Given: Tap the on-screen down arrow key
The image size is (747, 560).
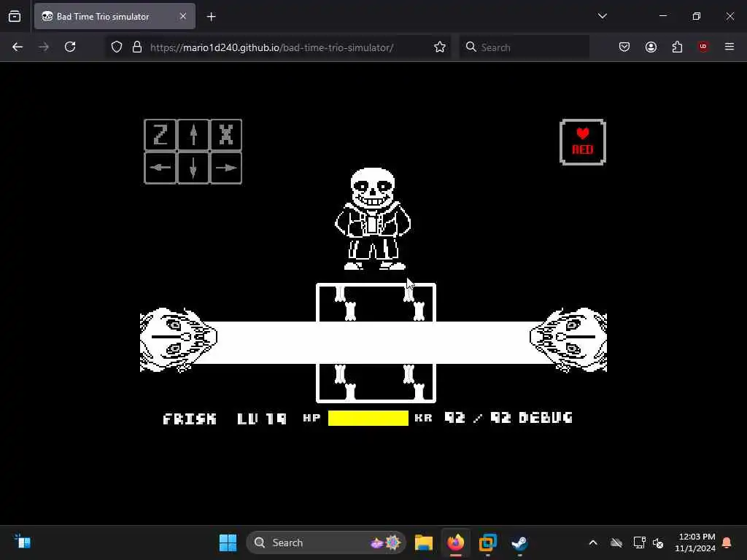Looking at the screenshot, I should pyautogui.click(x=193, y=168).
